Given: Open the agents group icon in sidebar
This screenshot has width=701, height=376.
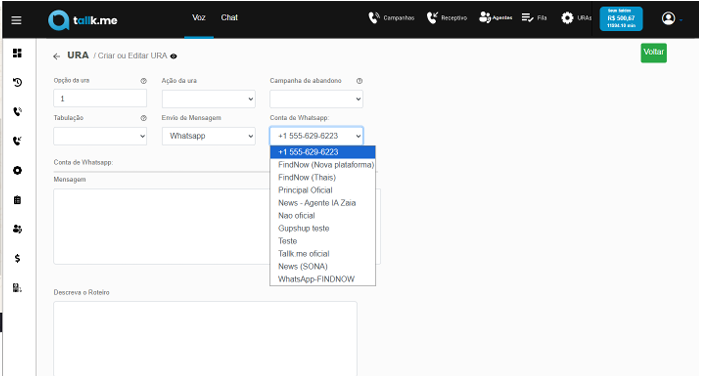Looking at the screenshot, I should [17, 229].
